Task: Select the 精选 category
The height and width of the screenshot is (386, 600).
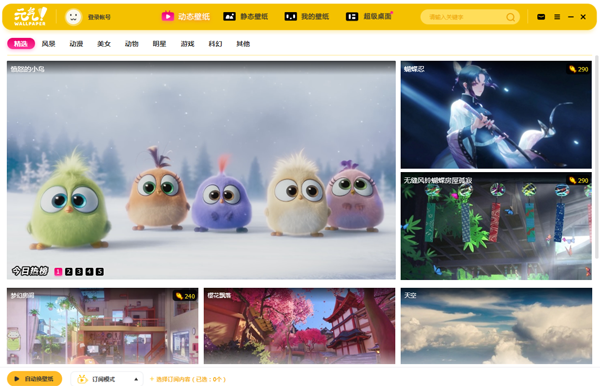Action: [21, 44]
